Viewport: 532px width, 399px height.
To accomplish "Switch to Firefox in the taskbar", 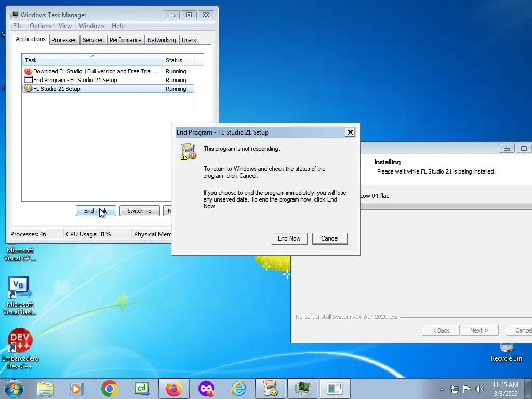I will pyautogui.click(x=174, y=389).
